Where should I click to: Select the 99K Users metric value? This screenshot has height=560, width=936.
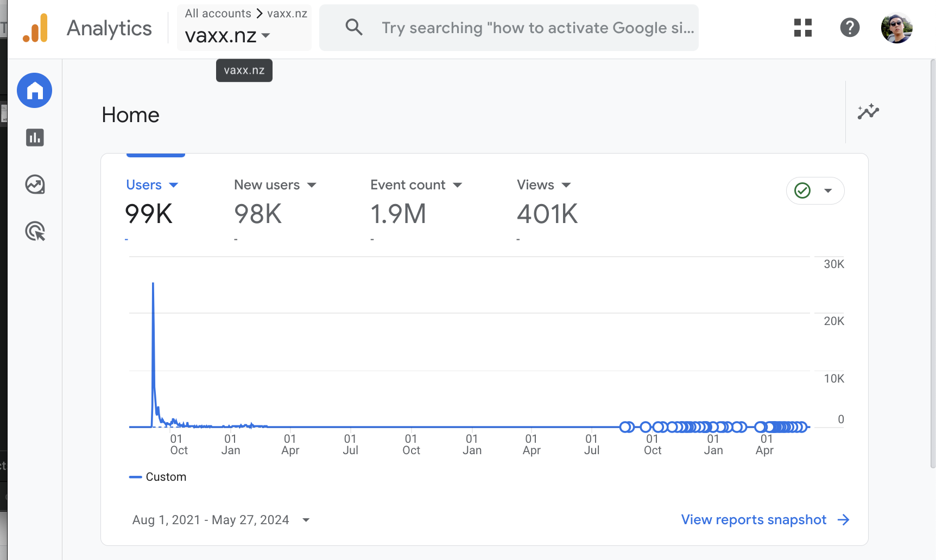[149, 214]
